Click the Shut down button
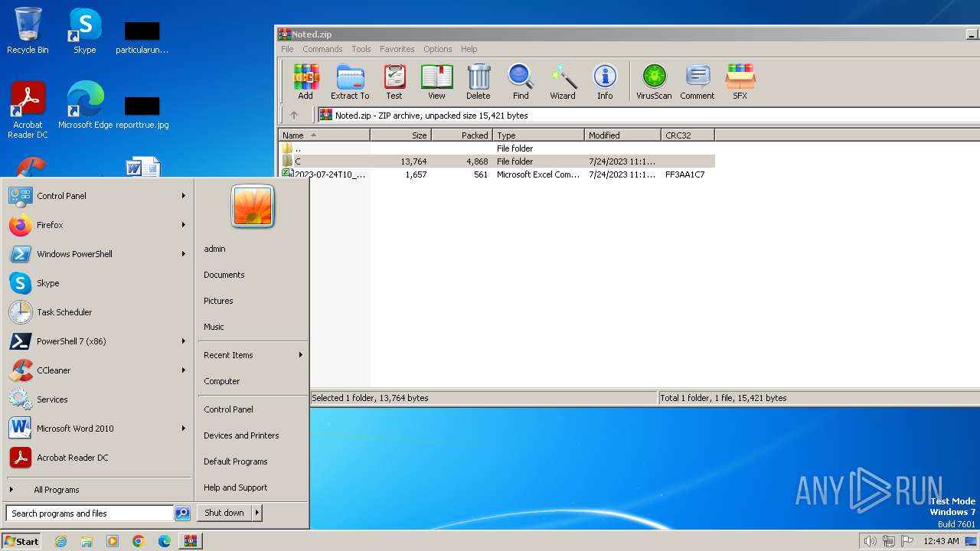Image resolution: width=980 pixels, height=551 pixels. 224,513
